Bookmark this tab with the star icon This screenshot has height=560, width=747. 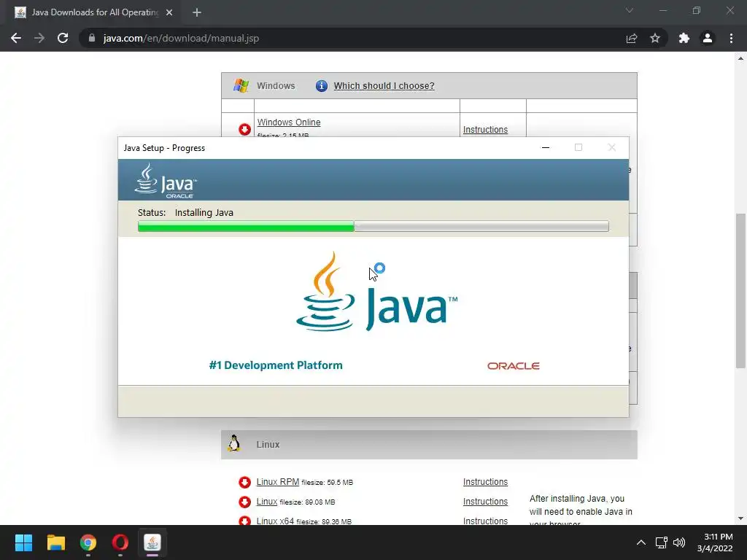pos(655,38)
